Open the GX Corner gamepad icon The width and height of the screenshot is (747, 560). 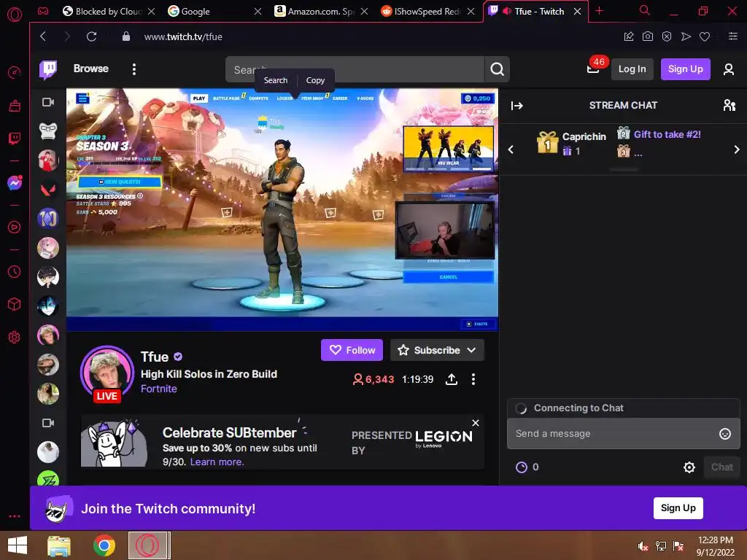pos(43,11)
